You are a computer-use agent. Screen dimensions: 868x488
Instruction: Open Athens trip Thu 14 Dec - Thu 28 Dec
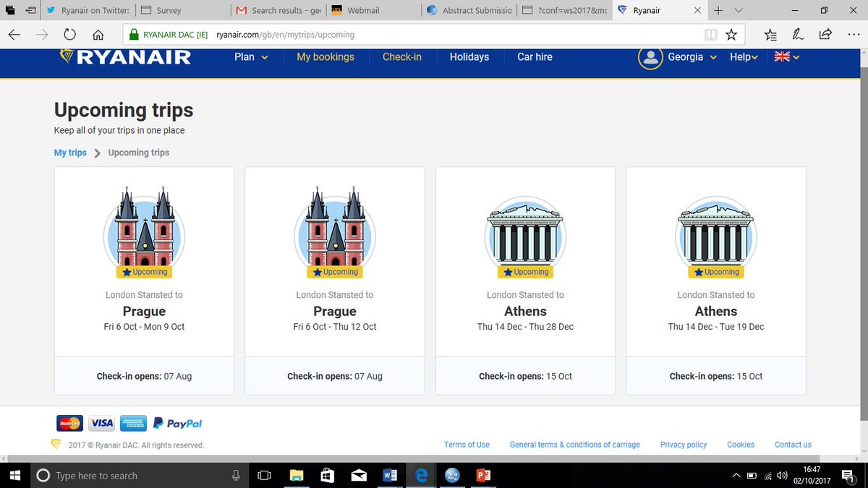tap(526, 281)
